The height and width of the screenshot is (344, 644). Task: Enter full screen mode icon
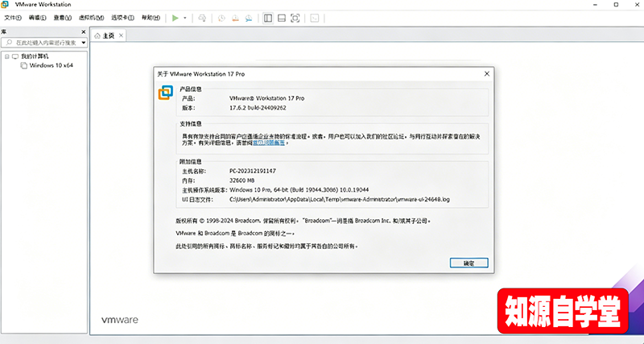pos(295,17)
